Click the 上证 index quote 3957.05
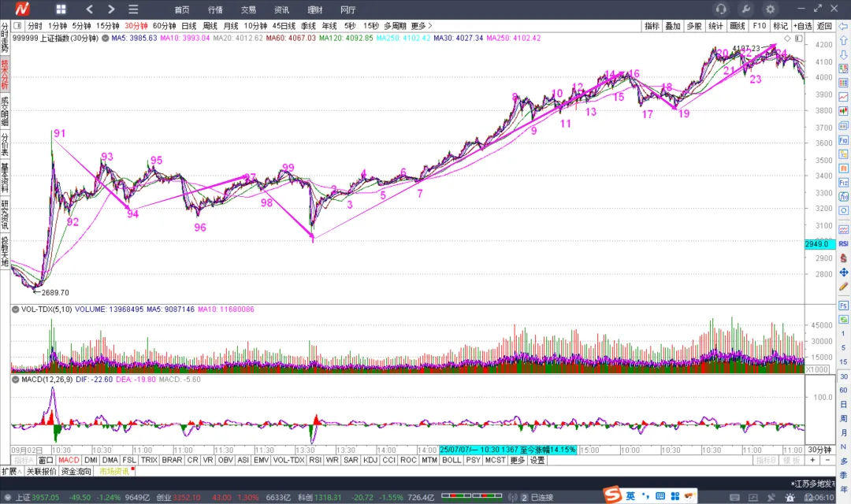The image size is (851, 504). pyautogui.click(x=37, y=498)
